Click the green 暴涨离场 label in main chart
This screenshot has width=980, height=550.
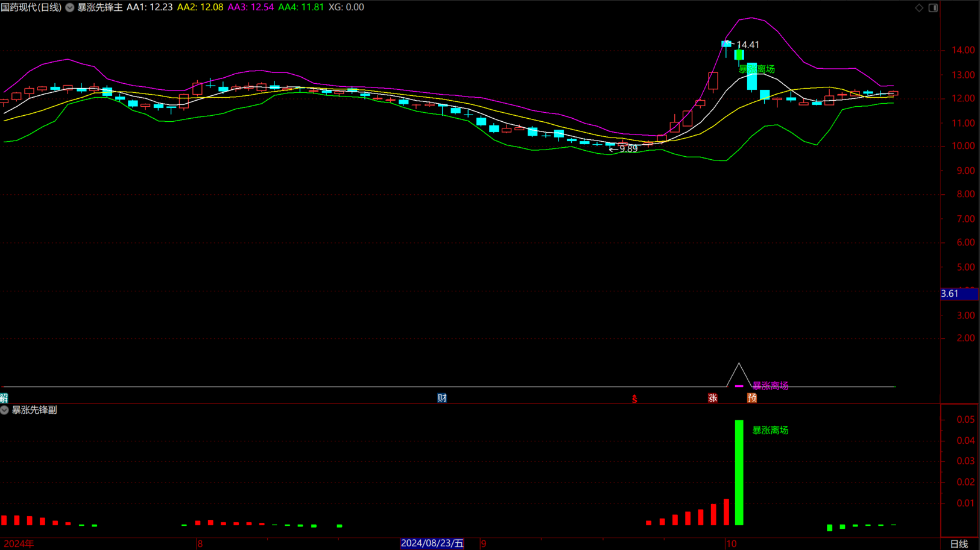click(x=757, y=69)
